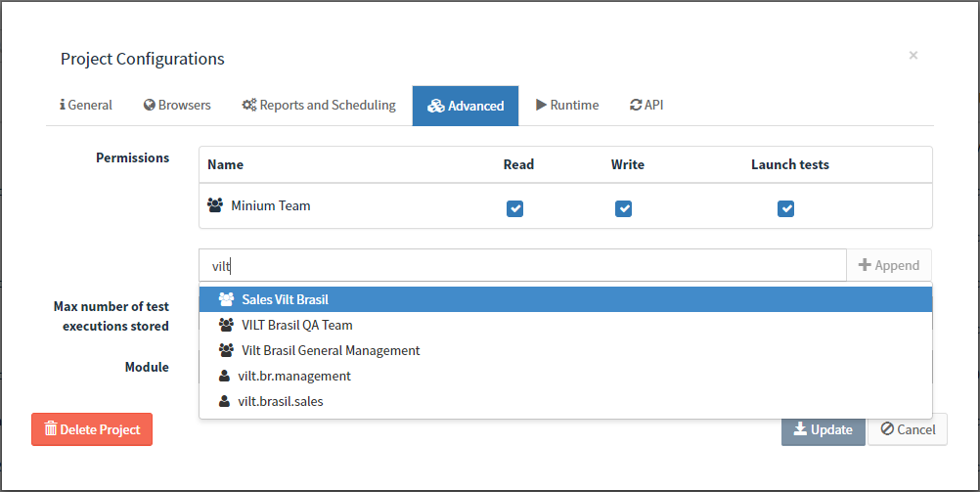Pick Vilt Brasil General Management group

(x=565, y=351)
